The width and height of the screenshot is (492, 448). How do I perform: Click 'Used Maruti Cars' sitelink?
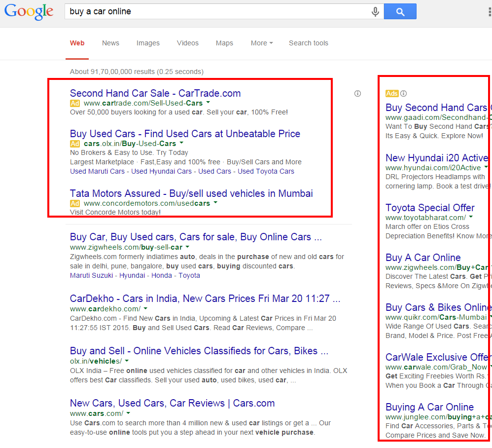(x=97, y=171)
